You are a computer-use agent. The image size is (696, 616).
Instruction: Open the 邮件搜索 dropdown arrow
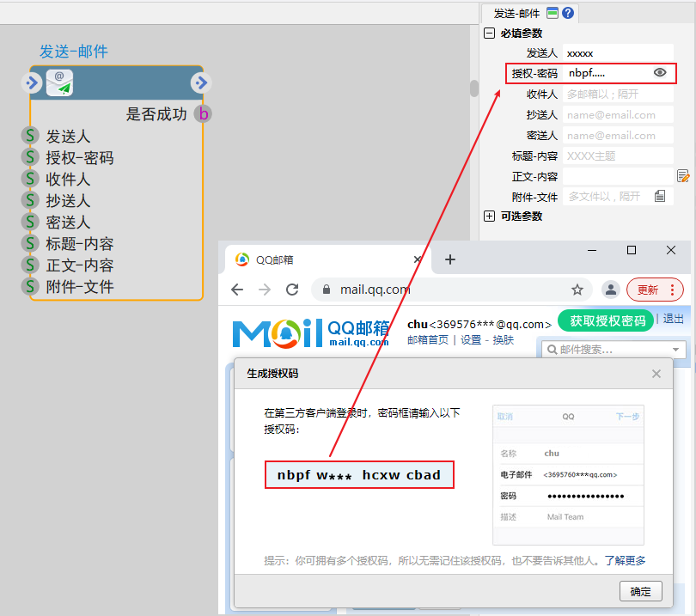point(676,349)
